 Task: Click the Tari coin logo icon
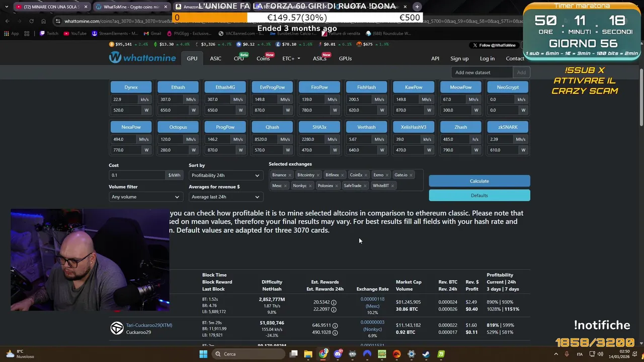pos(117,328)
